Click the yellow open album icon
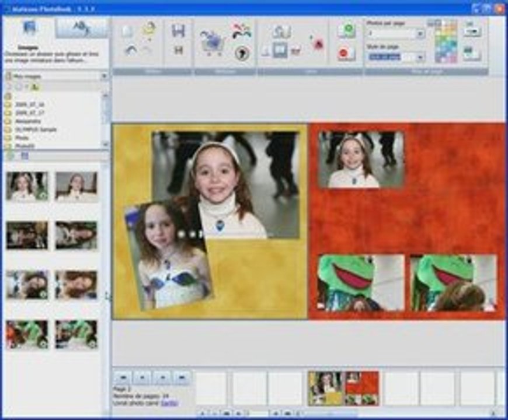Image resolution: width=508 pixels, height=420 pixels. [149, 30]
